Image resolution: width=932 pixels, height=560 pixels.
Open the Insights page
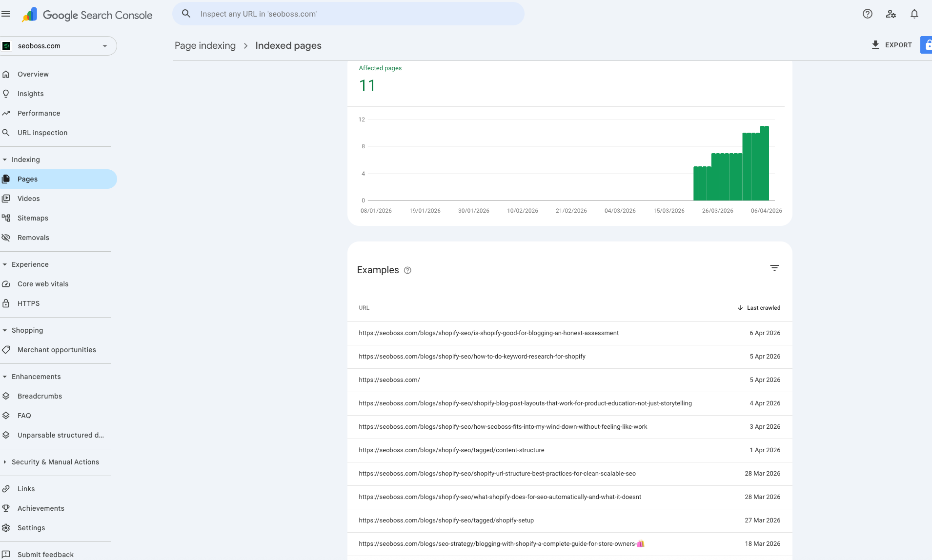59,94
